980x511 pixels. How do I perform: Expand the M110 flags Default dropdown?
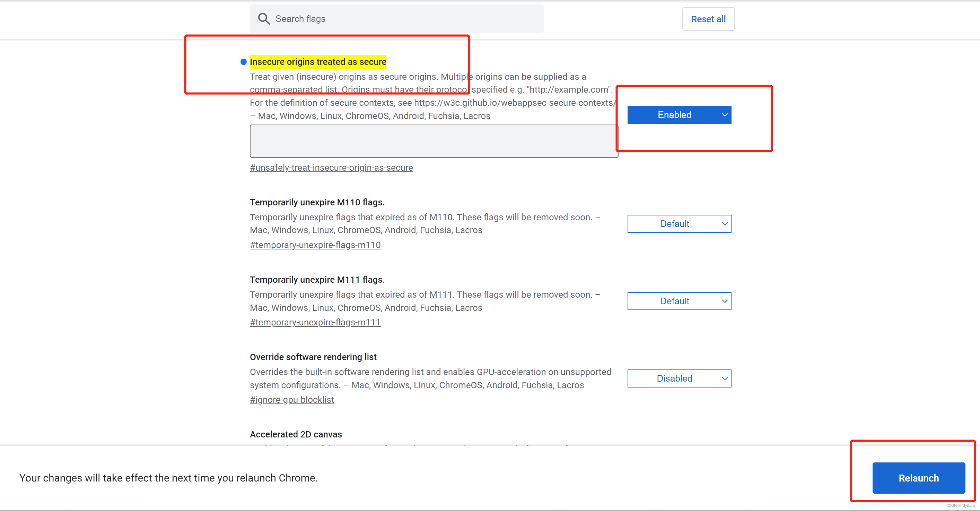click(x=674, y=224)
